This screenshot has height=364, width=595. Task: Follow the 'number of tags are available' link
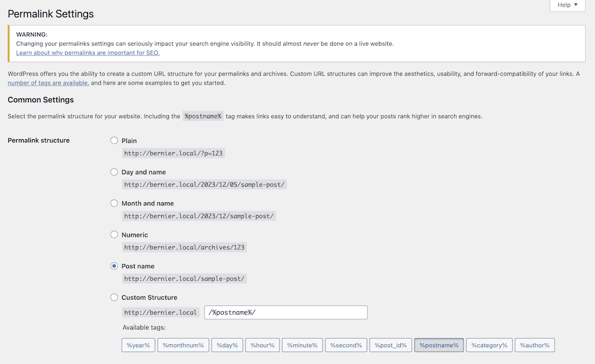click(48, 83)
